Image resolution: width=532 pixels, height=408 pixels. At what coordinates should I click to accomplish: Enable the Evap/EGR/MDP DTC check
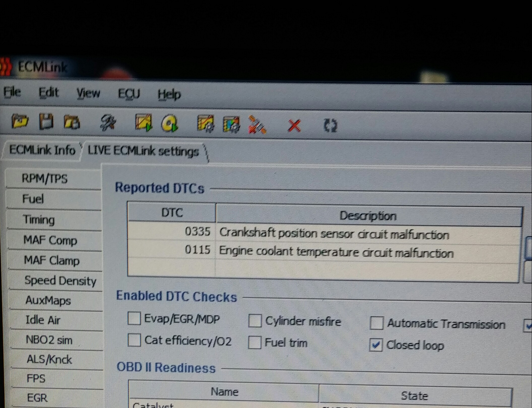point(134,318)
